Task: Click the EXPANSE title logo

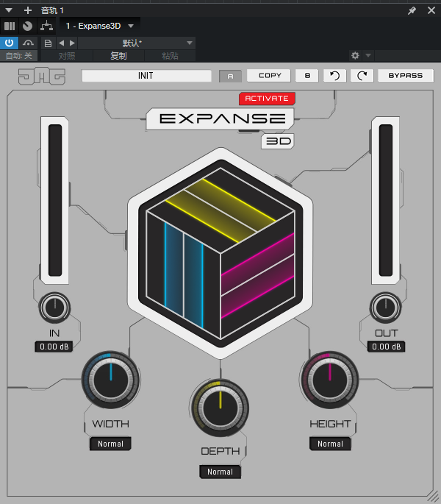Action: [x=221, y=118]
